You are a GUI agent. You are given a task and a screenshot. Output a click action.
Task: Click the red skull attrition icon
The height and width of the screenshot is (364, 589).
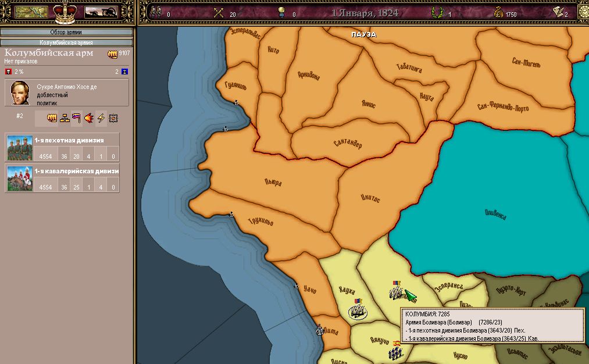click(x=8, y=72)
